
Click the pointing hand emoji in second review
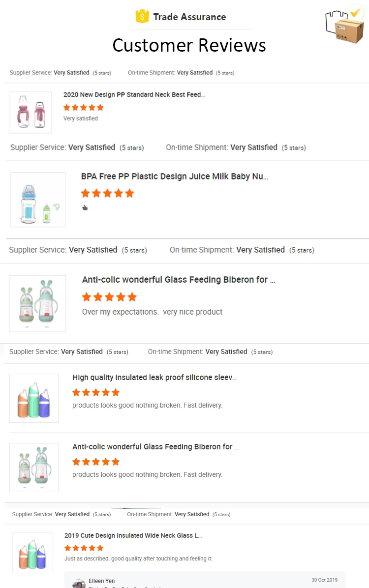click(85, 207)
